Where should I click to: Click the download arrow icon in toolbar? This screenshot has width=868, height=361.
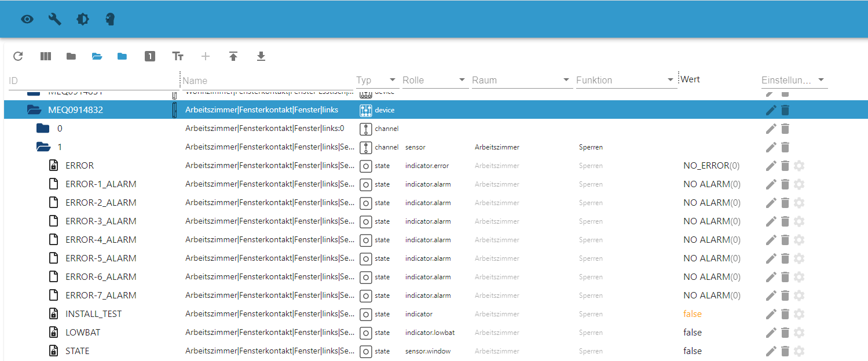pos(261,56)
